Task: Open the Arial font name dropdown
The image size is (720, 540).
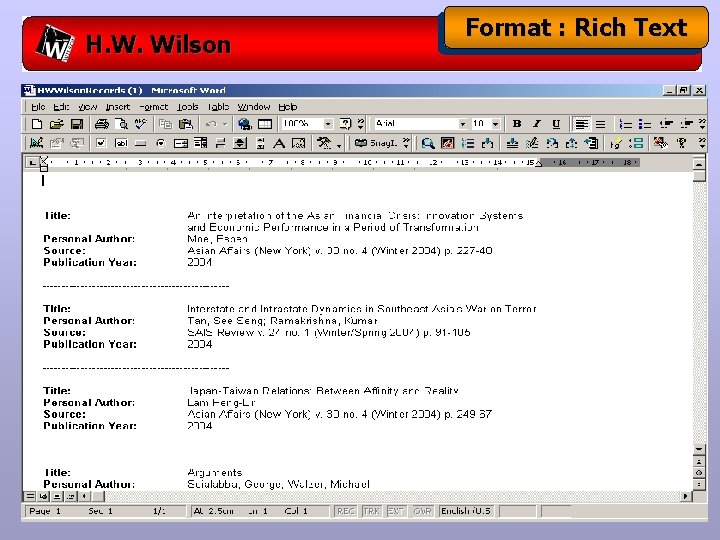Action: point(463,124)
